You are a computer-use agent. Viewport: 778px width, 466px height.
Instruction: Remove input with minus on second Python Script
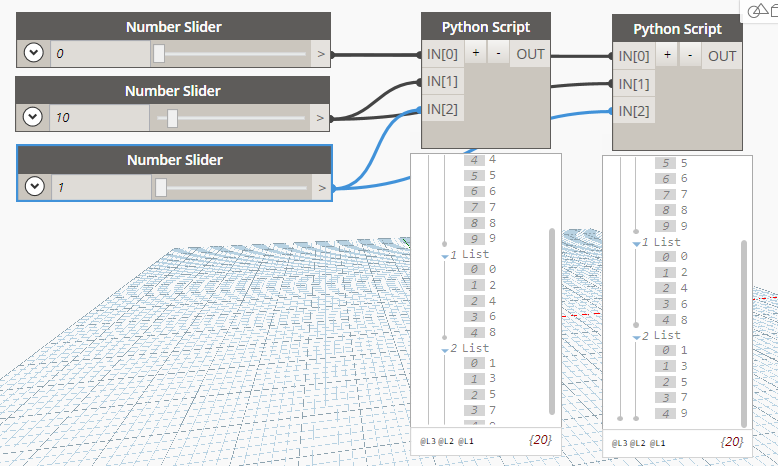tap(690, 55)
